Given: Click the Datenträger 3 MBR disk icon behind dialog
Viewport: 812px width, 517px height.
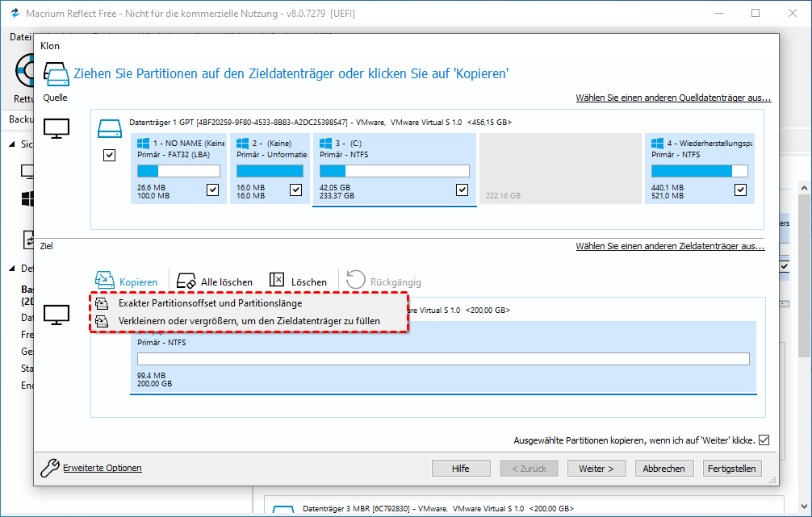Looking at the screenshot, I should (x=283, y=511).
